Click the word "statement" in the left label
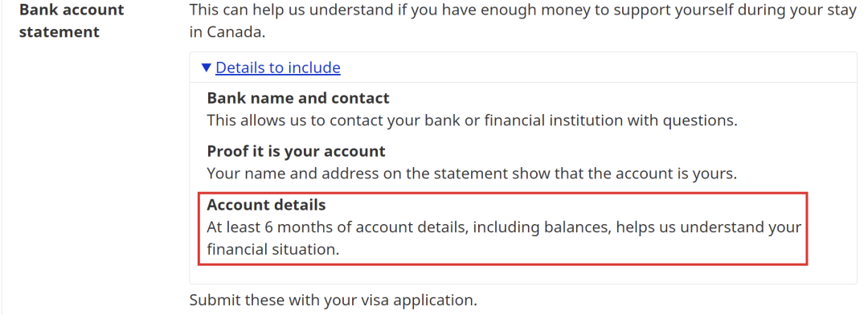The height and width of the screenshot is (315, 868). 59,31
